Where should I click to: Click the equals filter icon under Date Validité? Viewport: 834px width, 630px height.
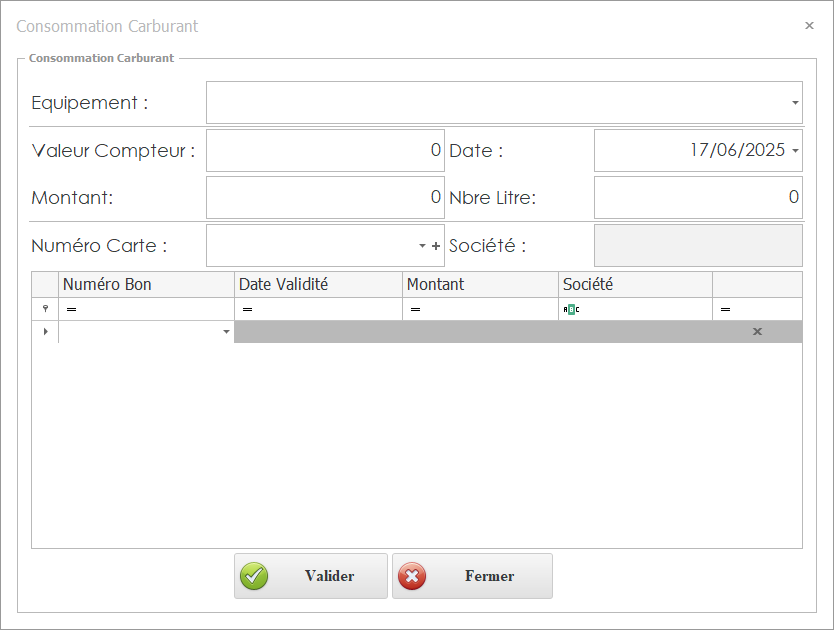click(247, 310)
